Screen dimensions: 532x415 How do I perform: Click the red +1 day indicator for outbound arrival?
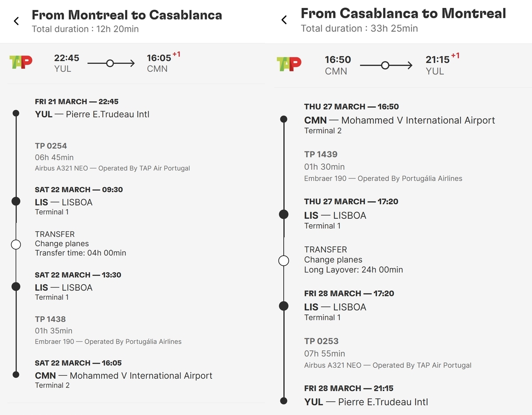176,54
